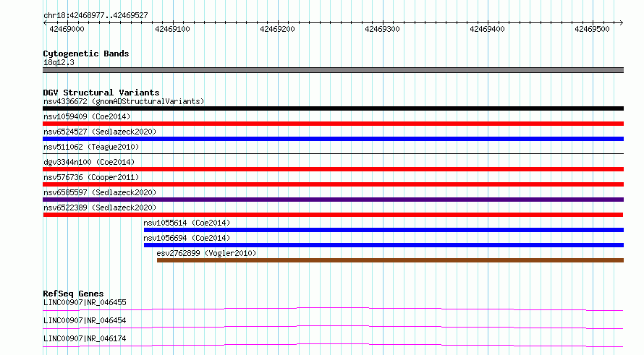Click ruler position 42469400

487,29
